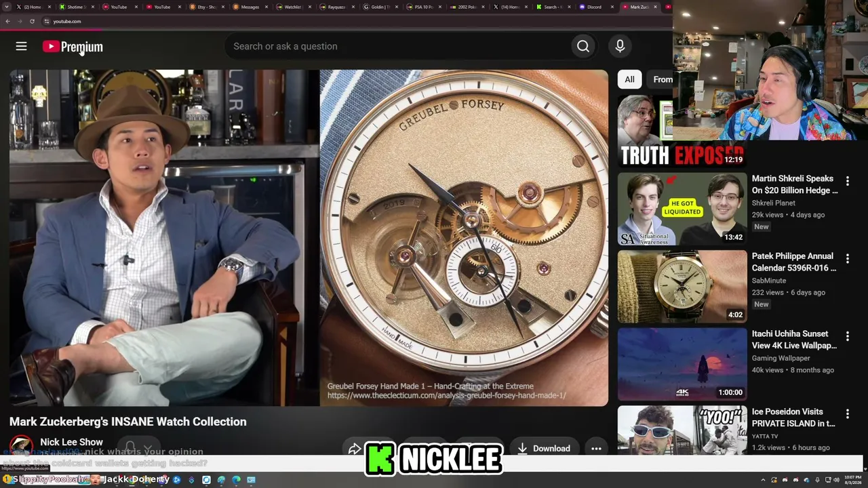Open 'Martin Shkreli Speaks On $20 Billion Hedge' title
The width and height of the screenshot is (868, 488).
click(795, 184)
